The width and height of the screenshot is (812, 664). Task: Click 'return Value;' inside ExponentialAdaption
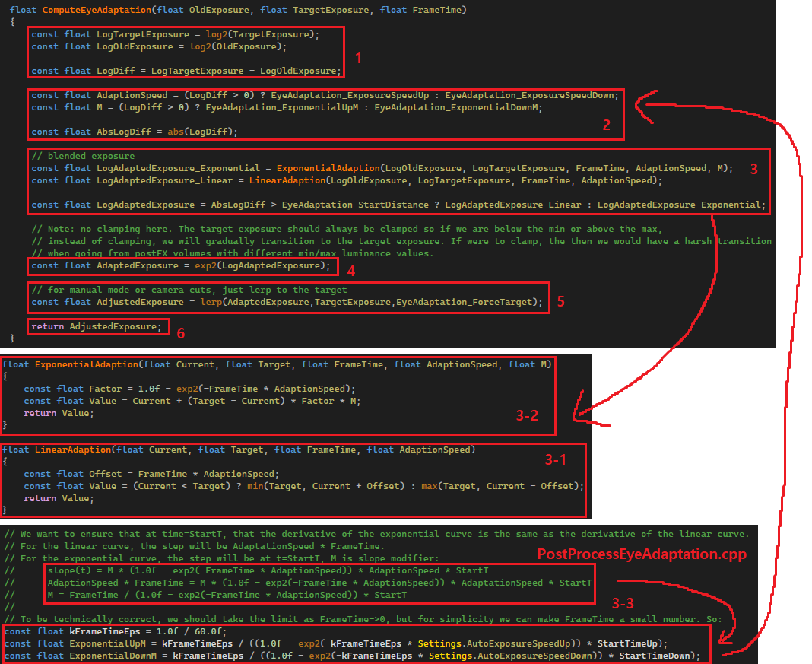(59, 413)
